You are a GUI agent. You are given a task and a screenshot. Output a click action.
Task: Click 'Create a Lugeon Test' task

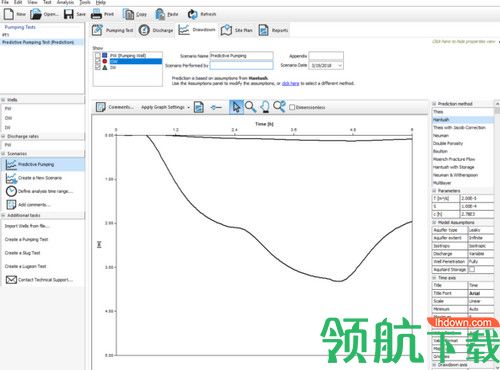pos(25,266)
